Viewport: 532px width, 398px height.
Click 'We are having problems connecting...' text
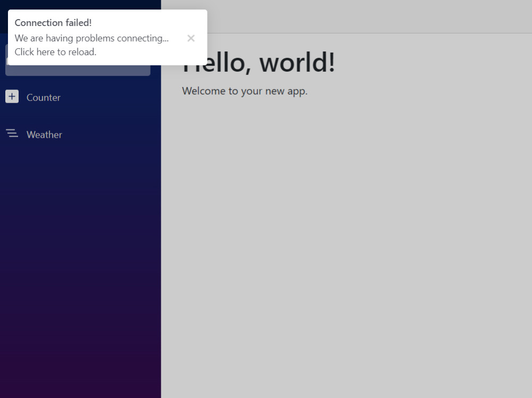tap(92, 38)
